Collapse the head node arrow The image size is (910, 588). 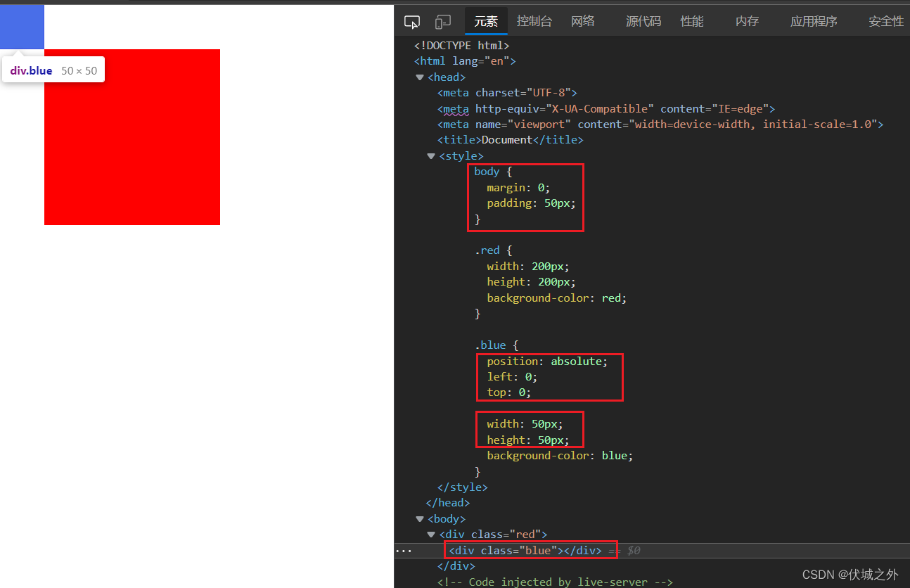[x=420, y=77]
